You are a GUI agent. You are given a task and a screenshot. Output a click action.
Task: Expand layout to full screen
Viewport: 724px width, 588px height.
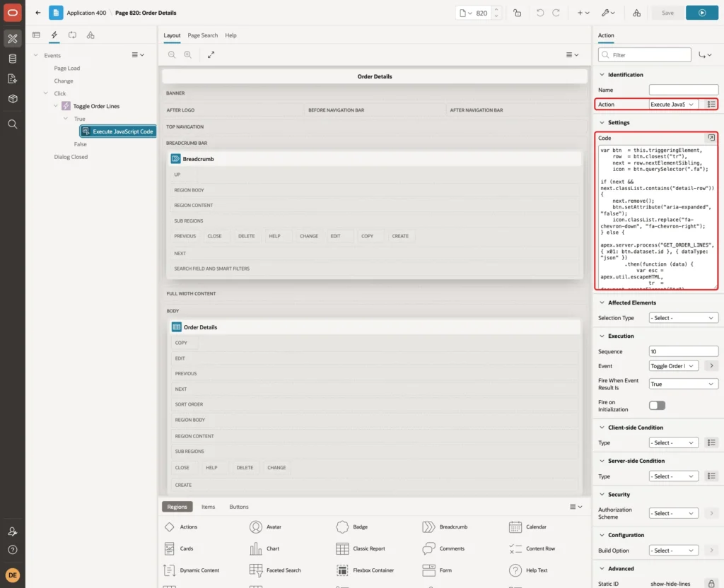coord(211,54)
